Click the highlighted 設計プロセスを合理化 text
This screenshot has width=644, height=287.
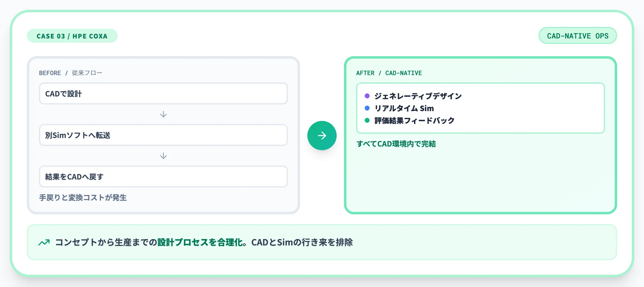[x=200, y=242]
